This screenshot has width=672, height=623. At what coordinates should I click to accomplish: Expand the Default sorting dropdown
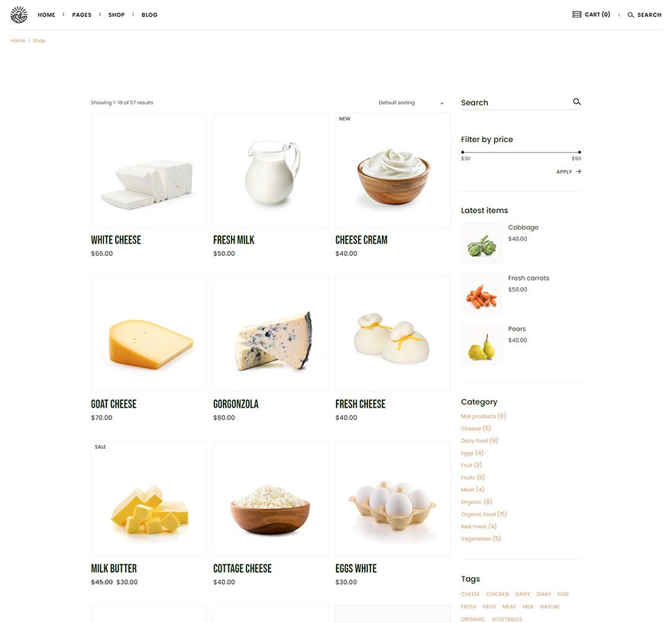pyautogui.click(x=411, y=103)
